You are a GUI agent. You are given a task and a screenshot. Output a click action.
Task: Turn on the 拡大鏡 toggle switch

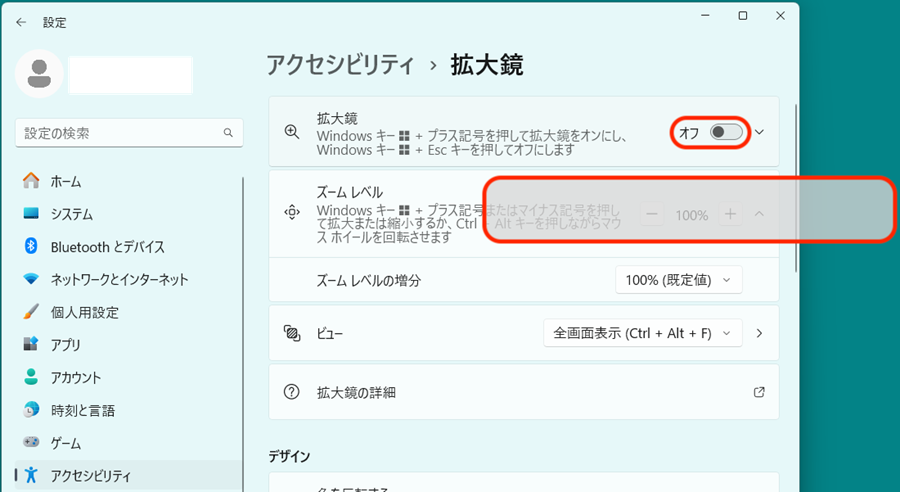[x=725, y=132]
